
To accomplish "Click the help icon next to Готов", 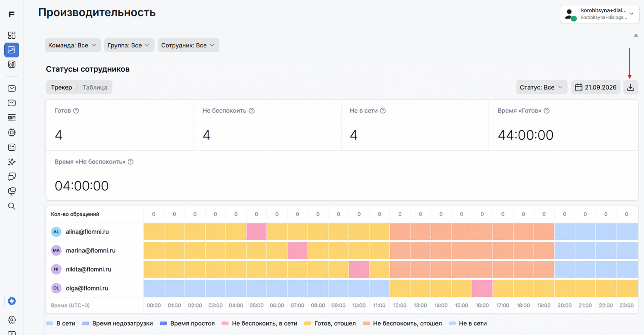I will (76, 111).
